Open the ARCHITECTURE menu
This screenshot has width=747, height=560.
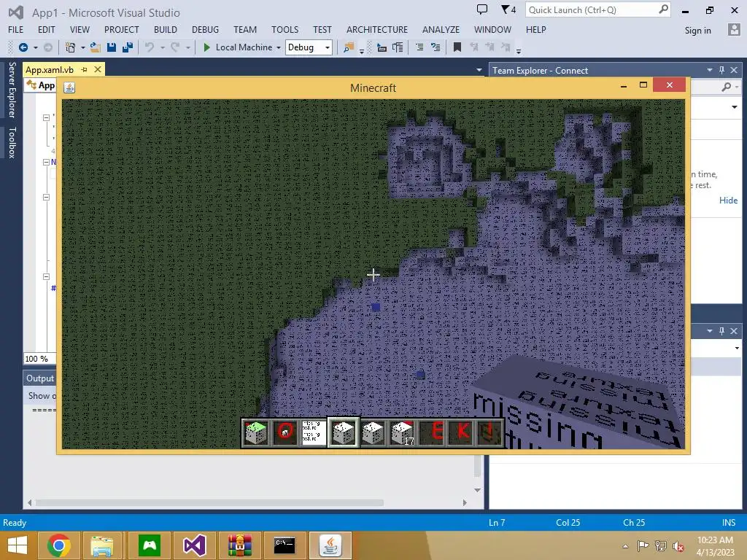(377, 29)
